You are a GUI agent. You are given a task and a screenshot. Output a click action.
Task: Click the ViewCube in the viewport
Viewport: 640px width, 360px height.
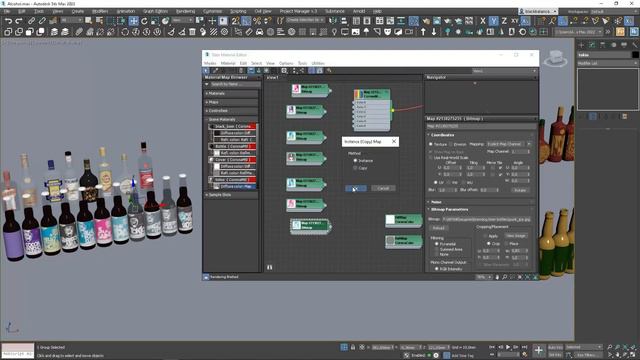click(x=556, y=58)
